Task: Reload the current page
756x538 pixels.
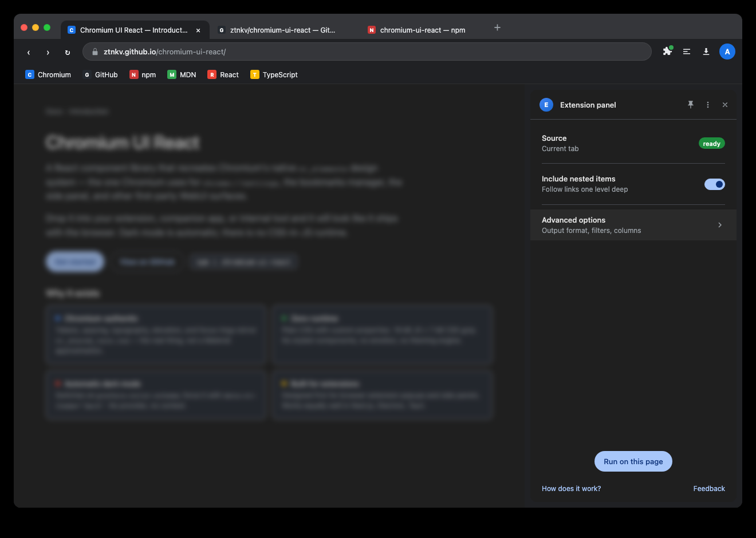Action: [67, 52]
